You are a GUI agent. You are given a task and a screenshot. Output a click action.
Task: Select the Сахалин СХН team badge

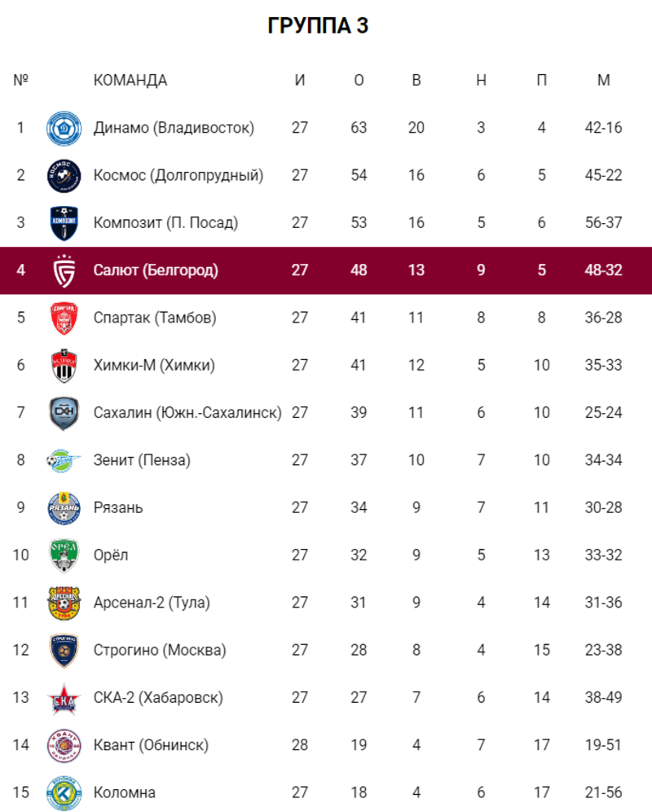[x=64, y=413]
